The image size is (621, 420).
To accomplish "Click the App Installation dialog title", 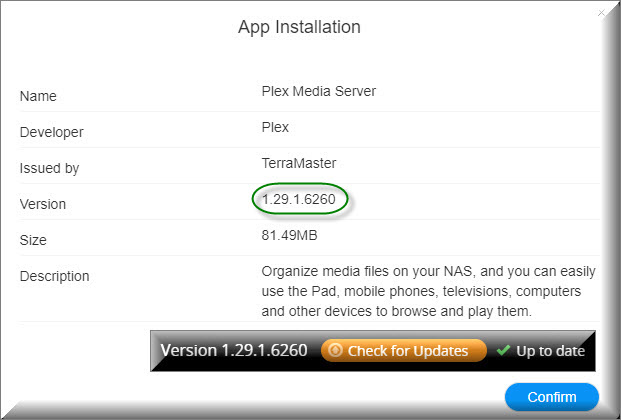I will [299, 27].
